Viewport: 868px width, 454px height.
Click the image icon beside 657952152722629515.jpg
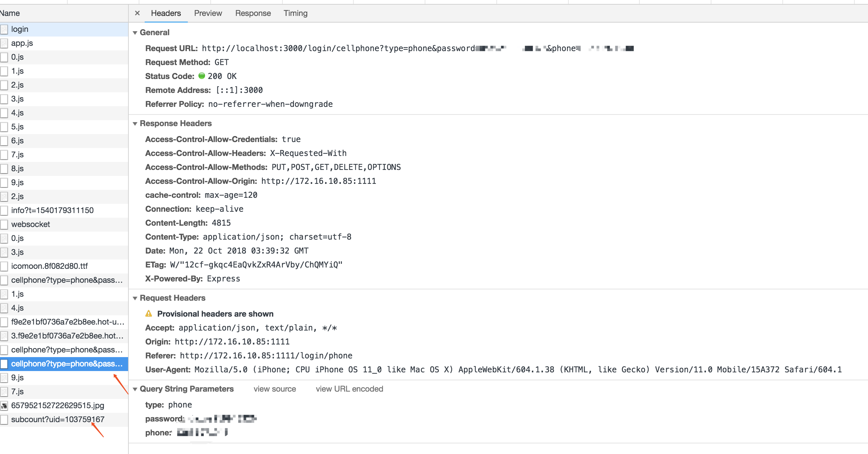[4, 406]
